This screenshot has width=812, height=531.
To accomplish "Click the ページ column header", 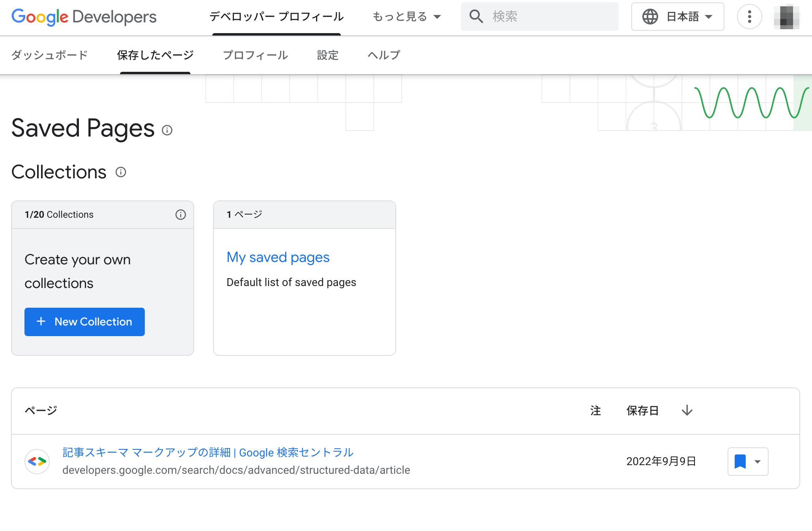I will pos(41,411).
